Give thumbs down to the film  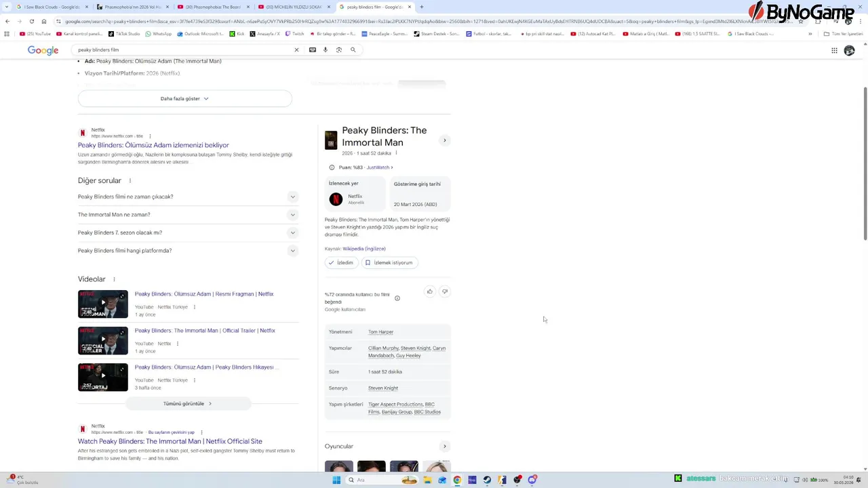coord(445,291)
